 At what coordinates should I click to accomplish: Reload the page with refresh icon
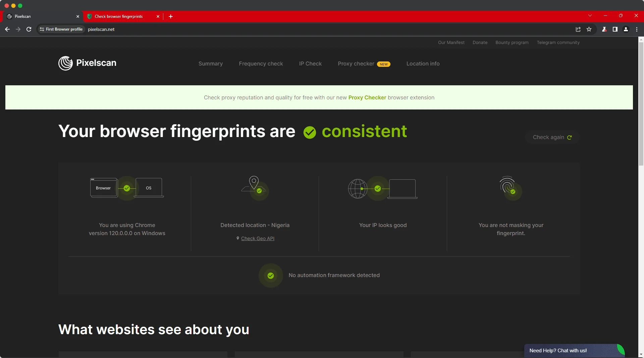pyautogui.click(x=29, y=29)
